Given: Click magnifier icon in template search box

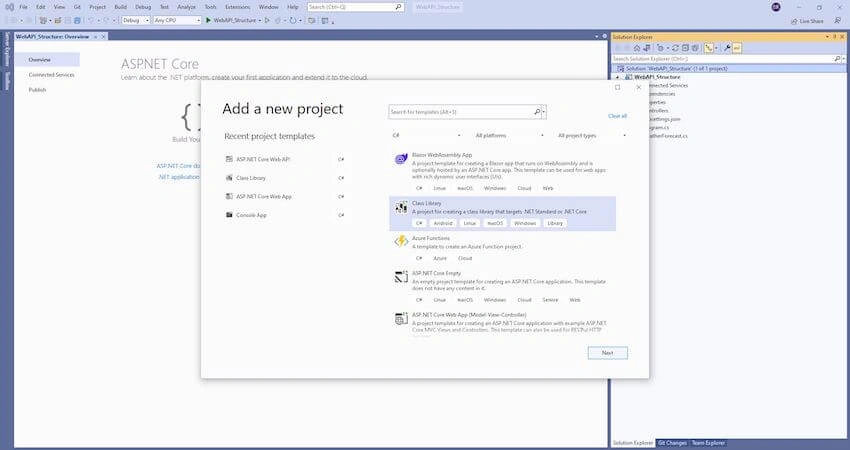Looking at the screenshot, I should click(537, 112).
